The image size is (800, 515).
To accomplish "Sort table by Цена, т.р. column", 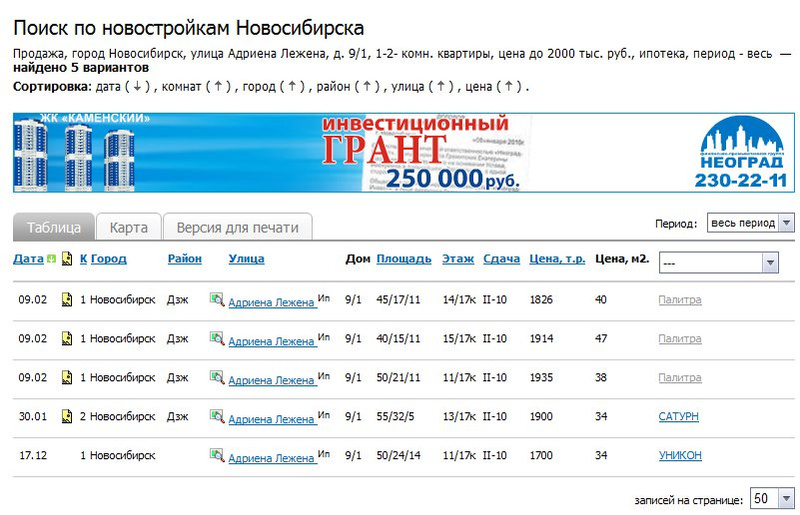I will (x=557, y=259).
